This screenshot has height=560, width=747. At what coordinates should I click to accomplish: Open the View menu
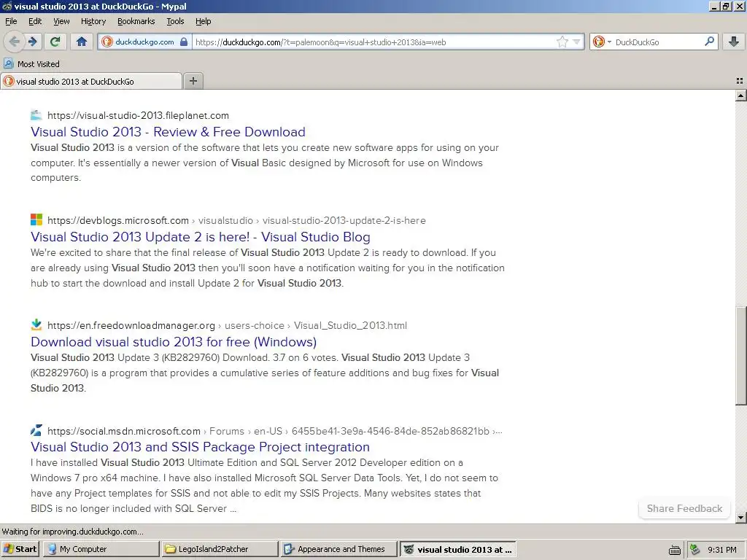[61, 21]
